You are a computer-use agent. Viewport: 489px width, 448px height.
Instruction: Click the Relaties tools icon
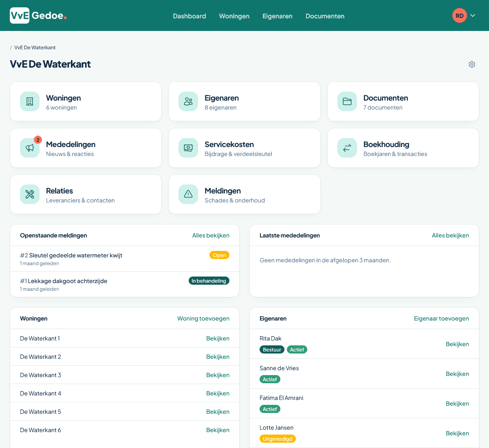(30, 194)
